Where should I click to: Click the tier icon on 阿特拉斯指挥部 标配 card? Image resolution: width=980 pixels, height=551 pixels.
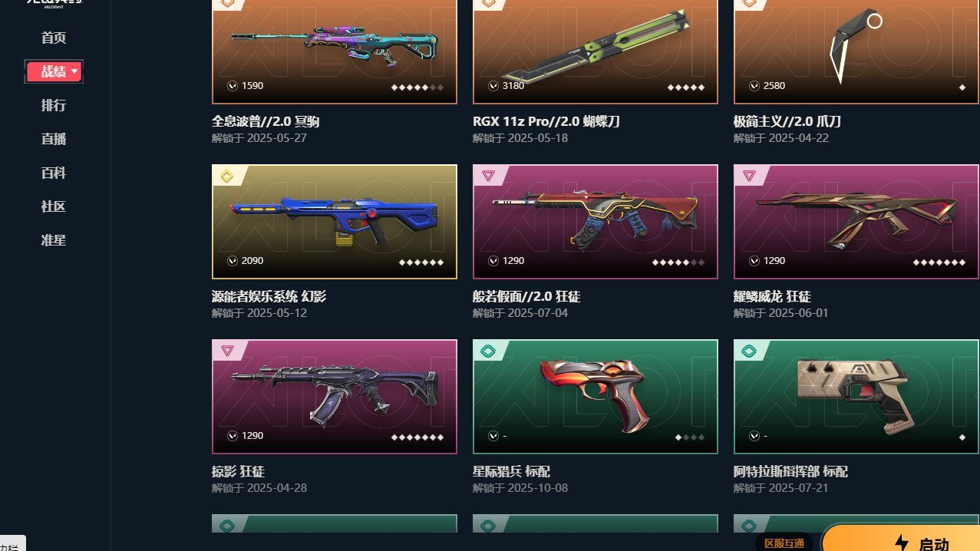749,351
